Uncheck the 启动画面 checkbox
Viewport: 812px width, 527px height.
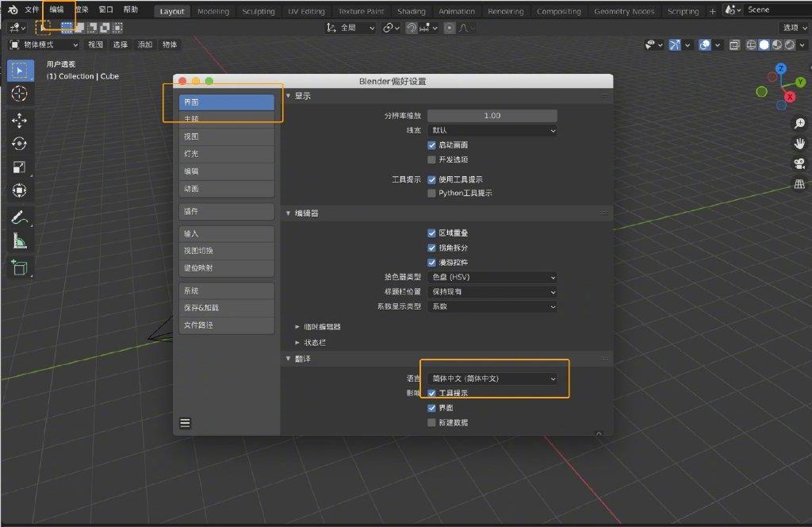click(x=431, y=145)
